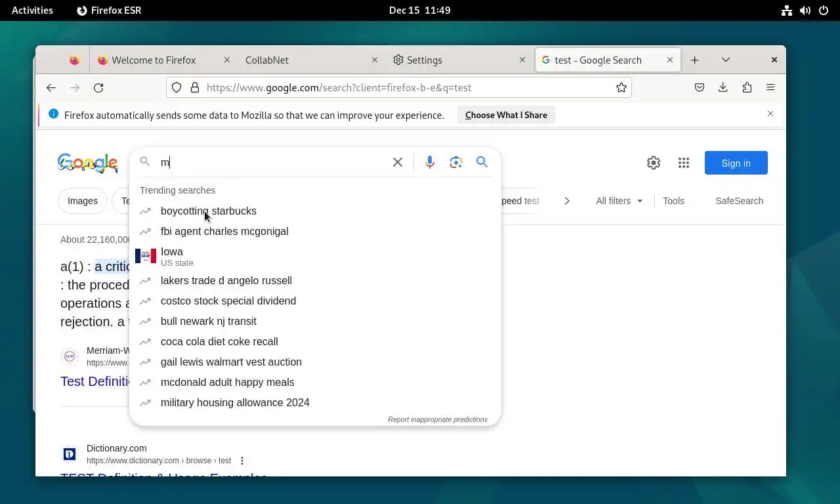Open the SafeSearch link
Screen dimensions: 840x504
[739, 201]
